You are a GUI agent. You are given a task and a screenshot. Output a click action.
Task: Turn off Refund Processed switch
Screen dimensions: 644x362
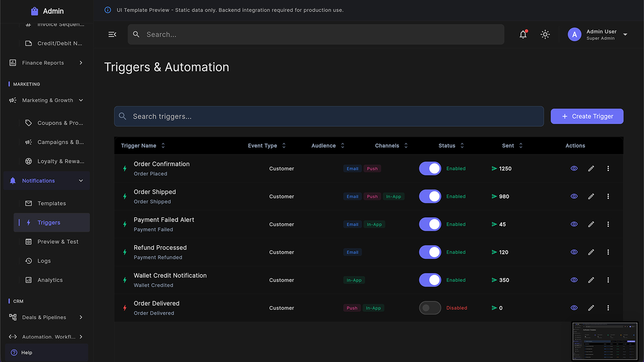430,252
